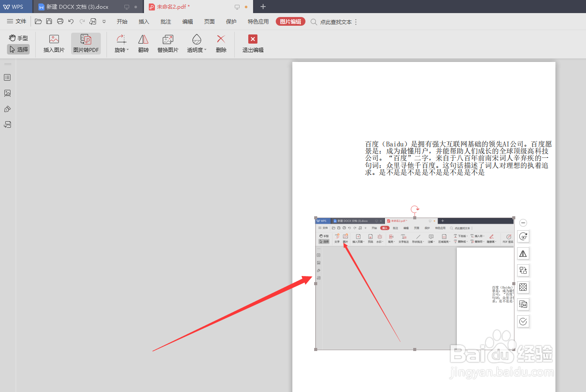Open the 旋转 rotate dropdown

(122, 44)
